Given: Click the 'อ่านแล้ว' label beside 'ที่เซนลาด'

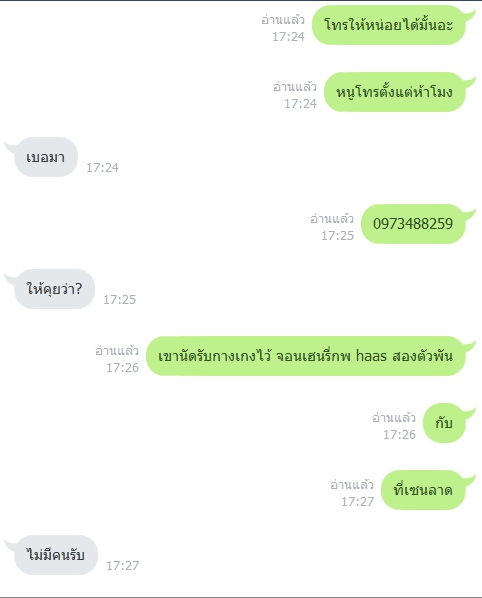Looking at the screenshot, I should coord(352,484).
